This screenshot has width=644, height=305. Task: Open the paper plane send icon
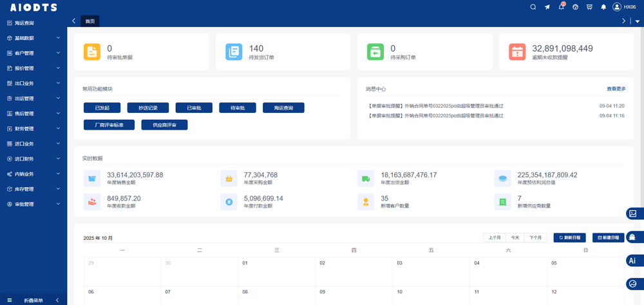point(547,7)
